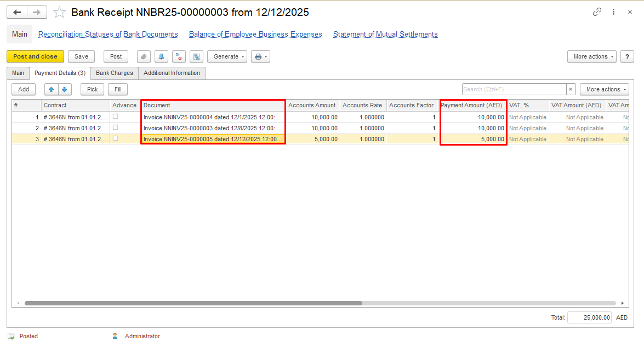Click Payment Amount 5,000.00 in row 3
The image size is (644, 347).
[x=473, y=140]
